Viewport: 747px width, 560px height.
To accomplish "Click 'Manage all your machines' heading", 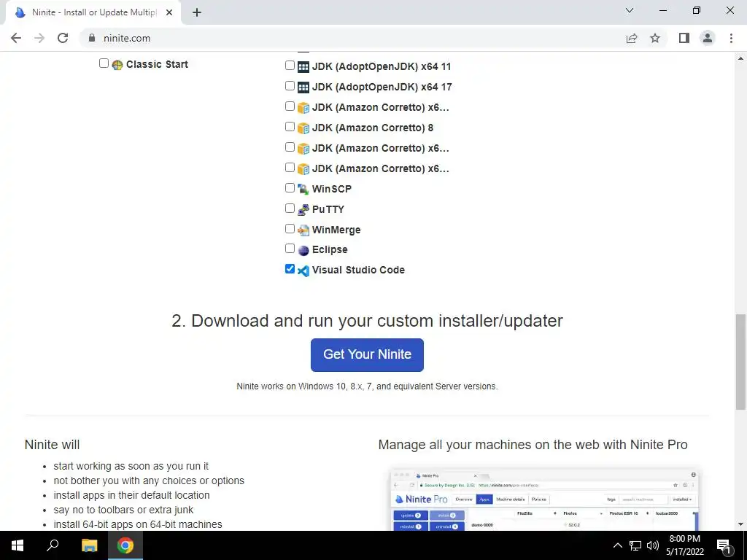I will click(533, 445).
